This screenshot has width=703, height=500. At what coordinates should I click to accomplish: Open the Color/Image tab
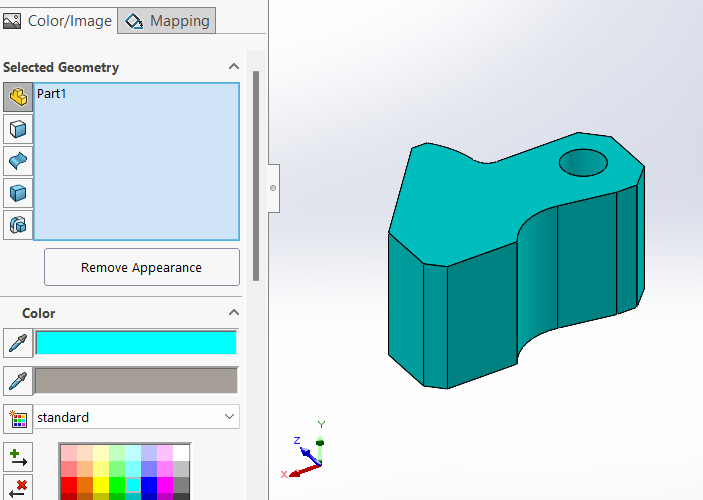click(58, 20)
